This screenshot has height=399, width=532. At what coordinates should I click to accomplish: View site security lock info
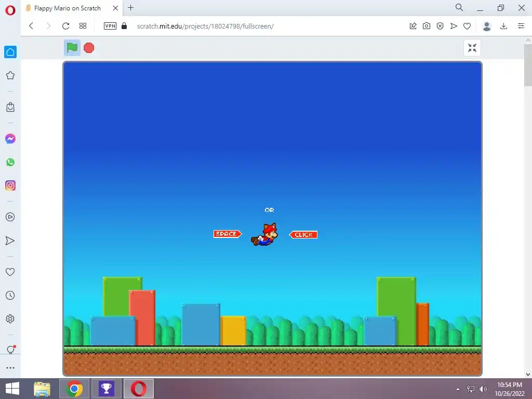(124, 26)
